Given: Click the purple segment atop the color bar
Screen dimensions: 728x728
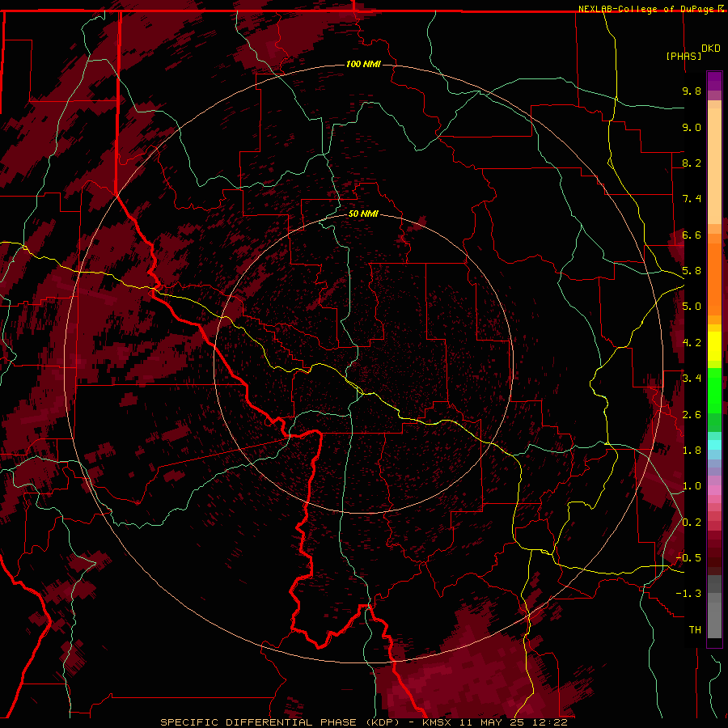Looking at the screenshot, I should pos(714,81).
